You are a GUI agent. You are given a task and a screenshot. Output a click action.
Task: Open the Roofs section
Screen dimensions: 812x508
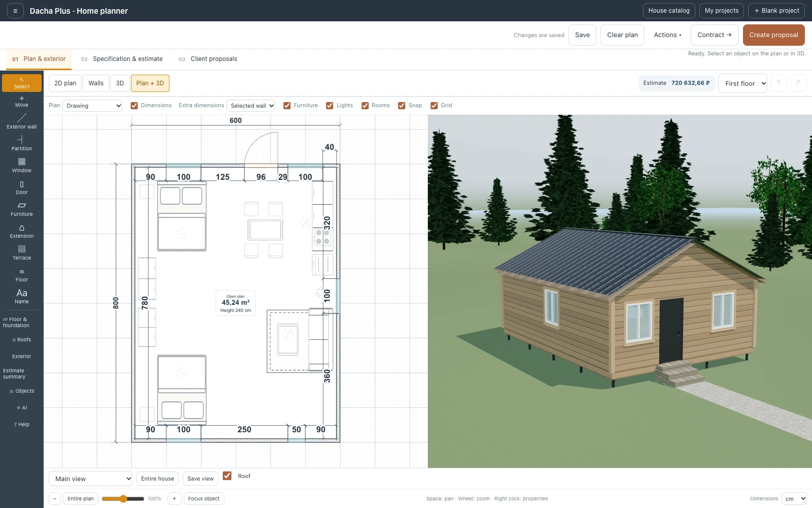point(22,340)
